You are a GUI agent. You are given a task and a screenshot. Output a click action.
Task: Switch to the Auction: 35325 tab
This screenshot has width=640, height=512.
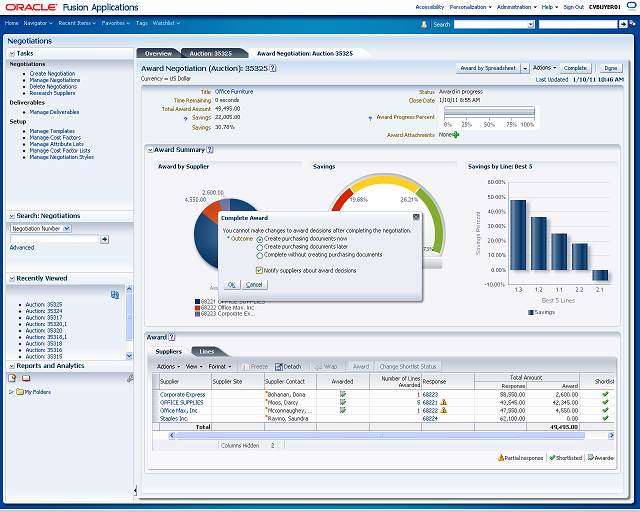click(211, 53)
